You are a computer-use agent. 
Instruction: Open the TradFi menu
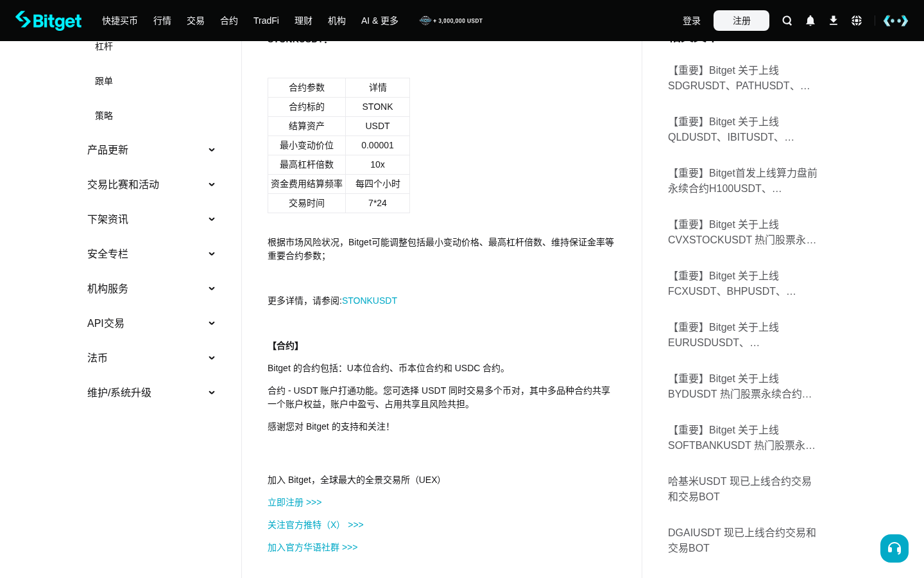(x=266, y=21)
